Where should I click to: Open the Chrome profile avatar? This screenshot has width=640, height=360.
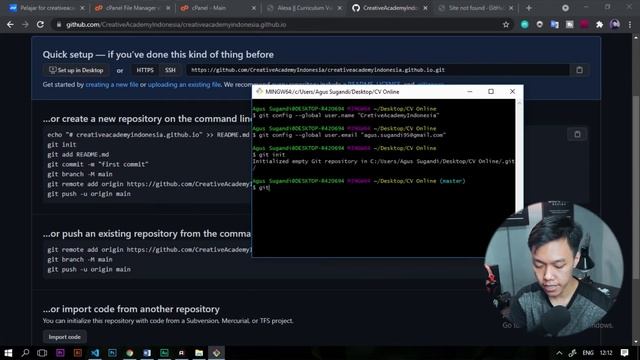point(615,24)
